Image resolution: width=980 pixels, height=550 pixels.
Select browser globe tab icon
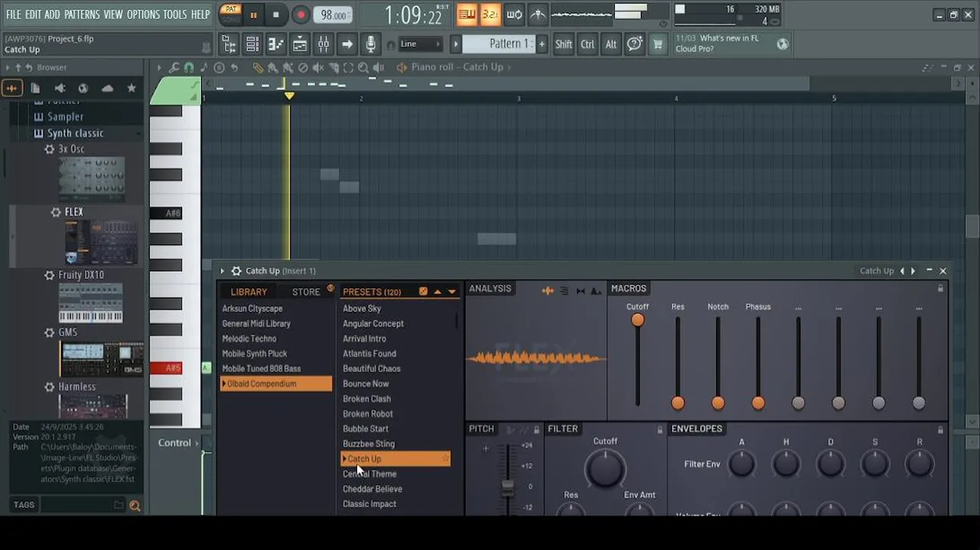(x=83, y=88)
